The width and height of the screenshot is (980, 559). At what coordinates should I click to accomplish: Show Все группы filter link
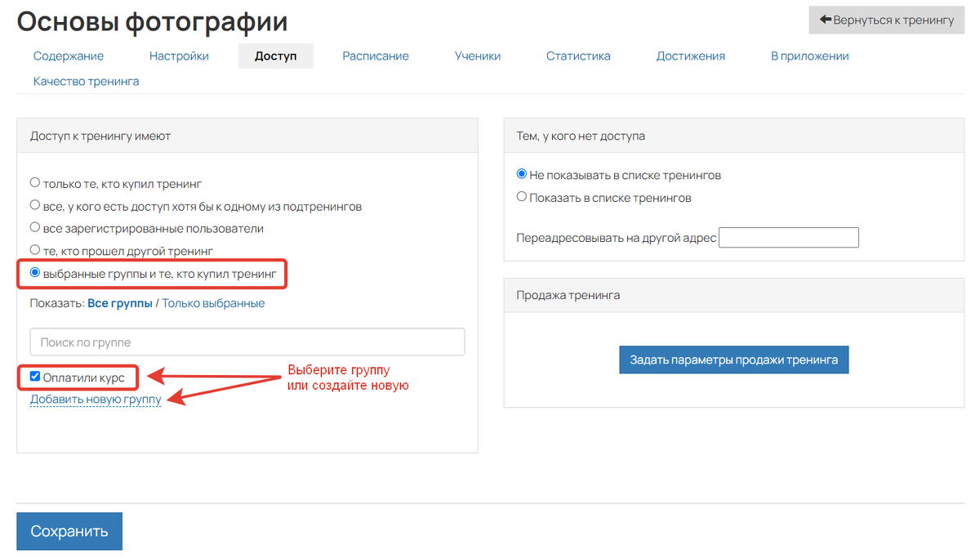[120, 303]
